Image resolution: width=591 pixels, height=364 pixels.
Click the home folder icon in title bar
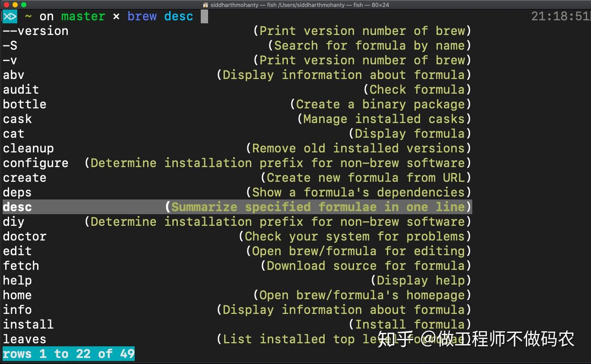pyautogui.click(x=205, y=5)
